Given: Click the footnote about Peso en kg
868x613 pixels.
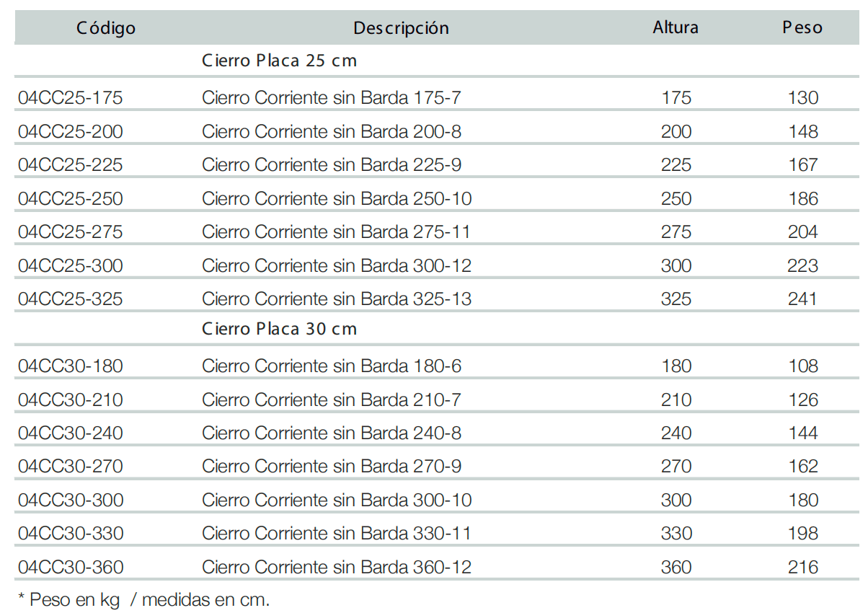Looking at the screenshot, I should (143, 599).
